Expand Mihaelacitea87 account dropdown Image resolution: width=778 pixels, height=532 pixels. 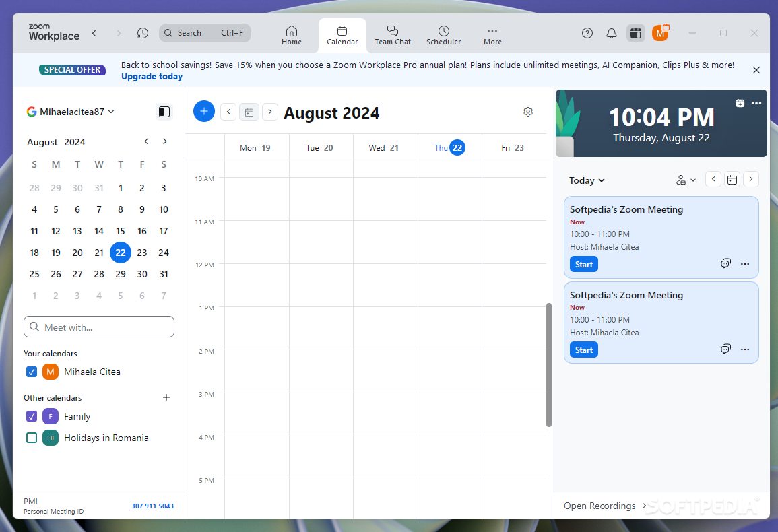click(x=71, y=112)
